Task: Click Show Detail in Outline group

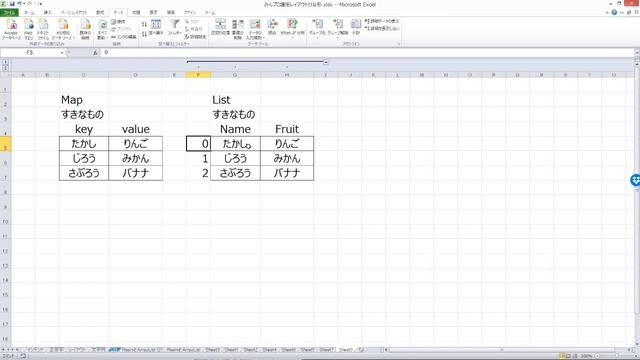Action: (382, 21)
